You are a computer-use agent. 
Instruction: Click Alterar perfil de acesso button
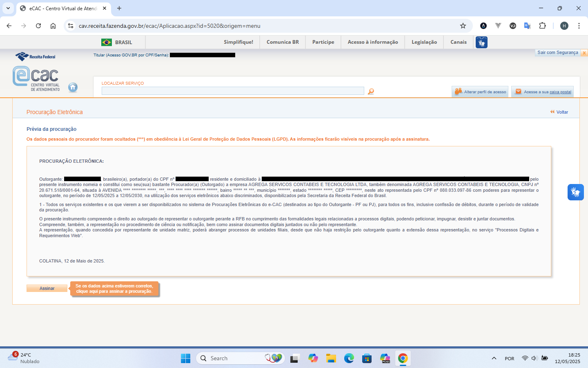pyautogui.click(x=480, y=92)
